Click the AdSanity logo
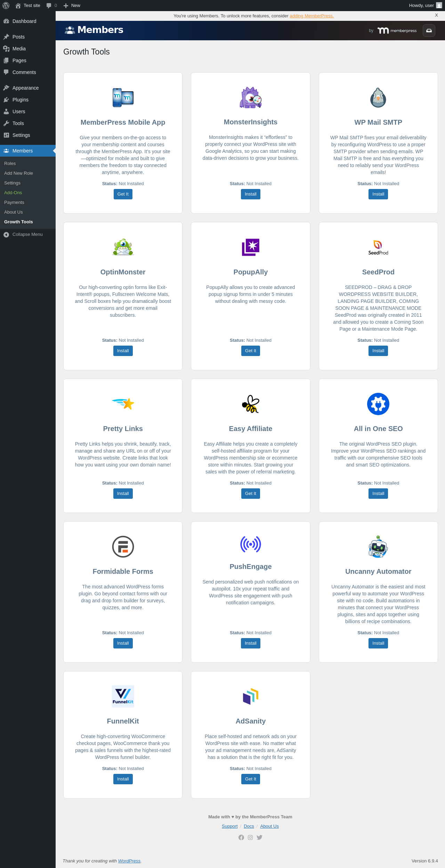The width and height of the screenshot is (445, 868). click(251, 696)
